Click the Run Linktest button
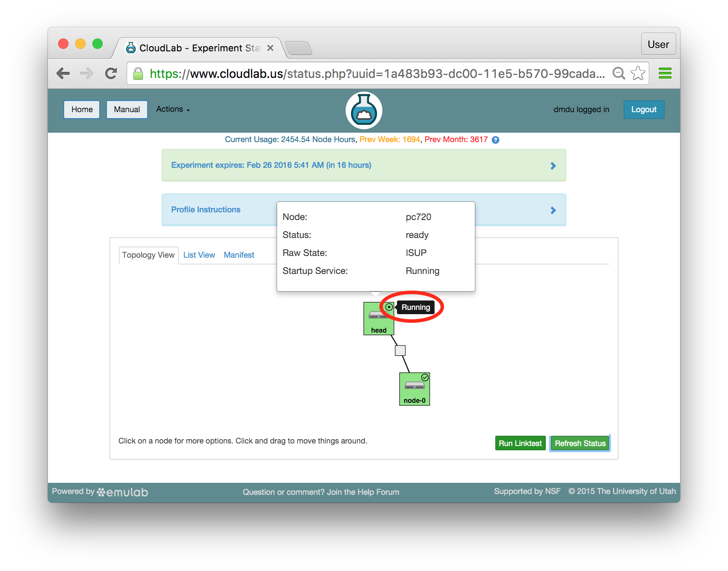 click(520, 443)
